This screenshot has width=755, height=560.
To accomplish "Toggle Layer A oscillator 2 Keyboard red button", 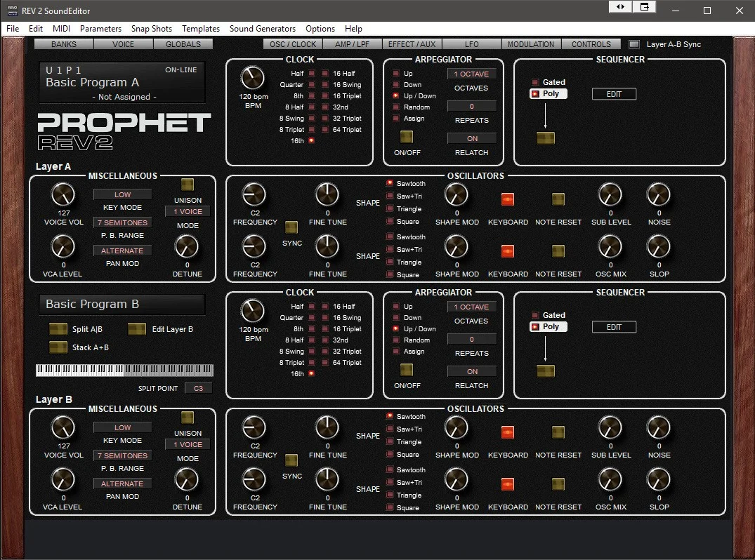I will pos(508,251).
